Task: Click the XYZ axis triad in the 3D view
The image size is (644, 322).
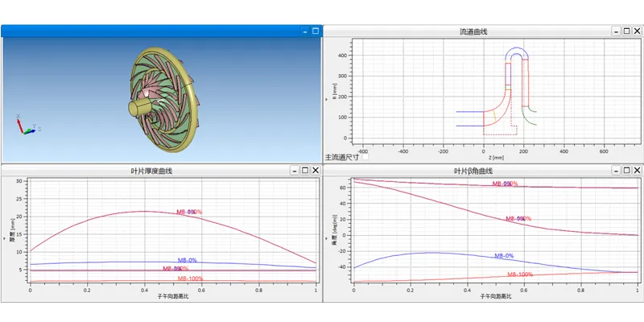Action: [x=28, y=125]
